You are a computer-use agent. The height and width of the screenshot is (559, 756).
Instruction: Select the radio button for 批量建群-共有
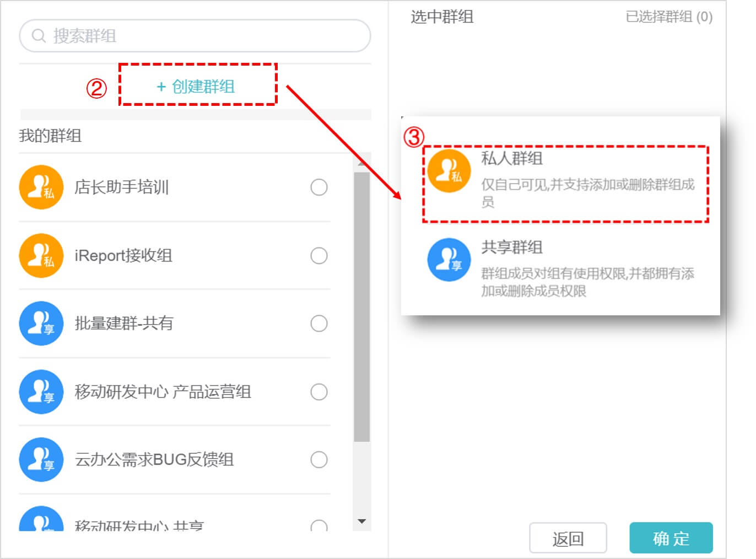(319, 324)
